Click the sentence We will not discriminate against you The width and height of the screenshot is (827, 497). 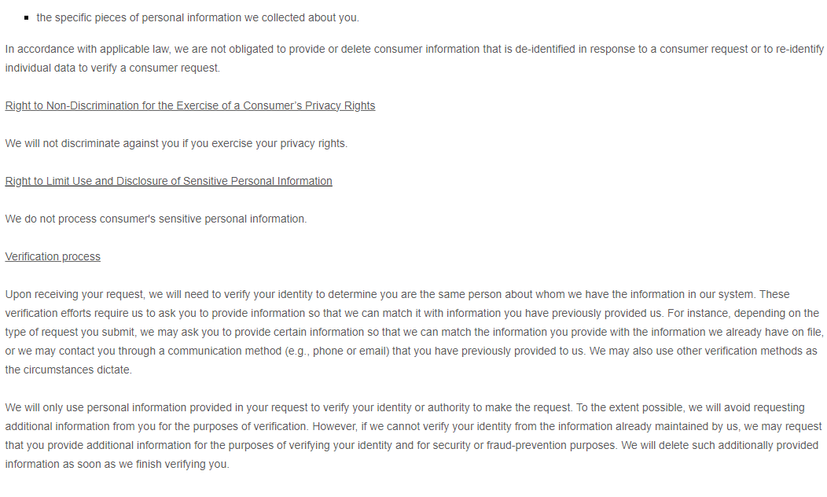point(176,144)
